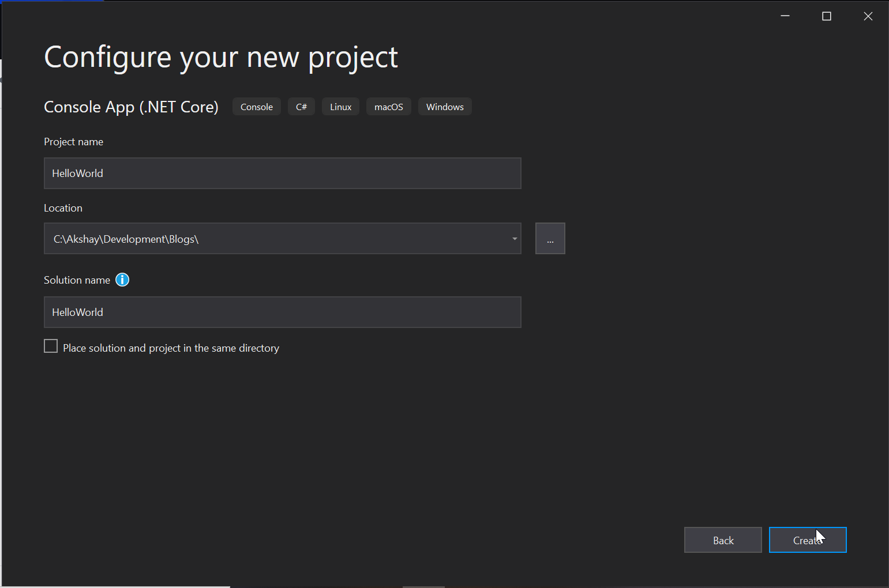Click the Back button
Viewport: 889px width, 588px height.
click(x=723, y=540)
